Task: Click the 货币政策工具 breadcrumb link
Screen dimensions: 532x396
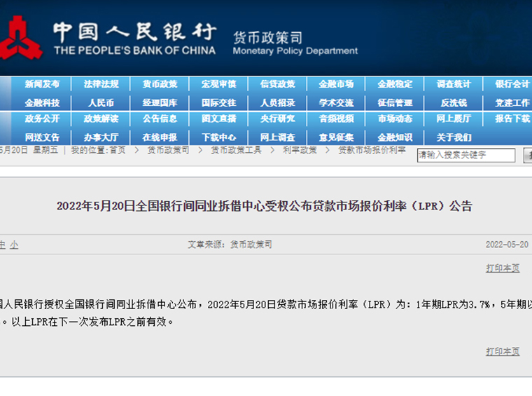Action: [236, 150]
